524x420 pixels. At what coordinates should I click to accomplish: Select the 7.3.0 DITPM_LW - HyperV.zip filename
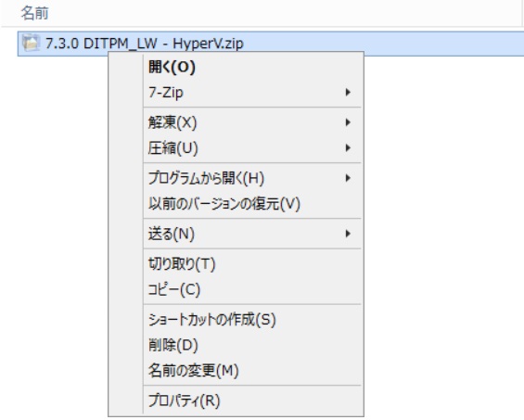(x=145, y=44)
